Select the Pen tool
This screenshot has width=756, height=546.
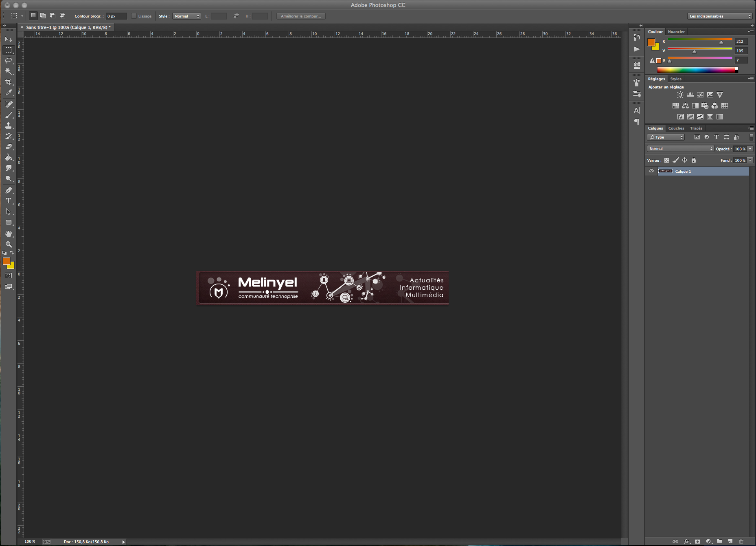9,190
